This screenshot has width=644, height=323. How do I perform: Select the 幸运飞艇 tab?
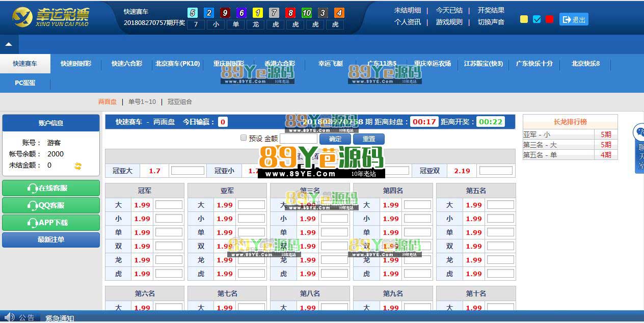331,64
